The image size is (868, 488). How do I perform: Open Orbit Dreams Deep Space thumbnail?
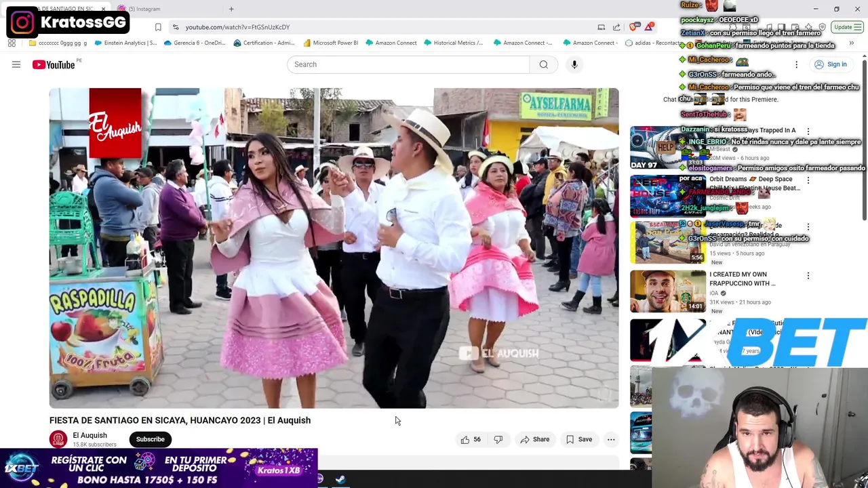point(668,197)
